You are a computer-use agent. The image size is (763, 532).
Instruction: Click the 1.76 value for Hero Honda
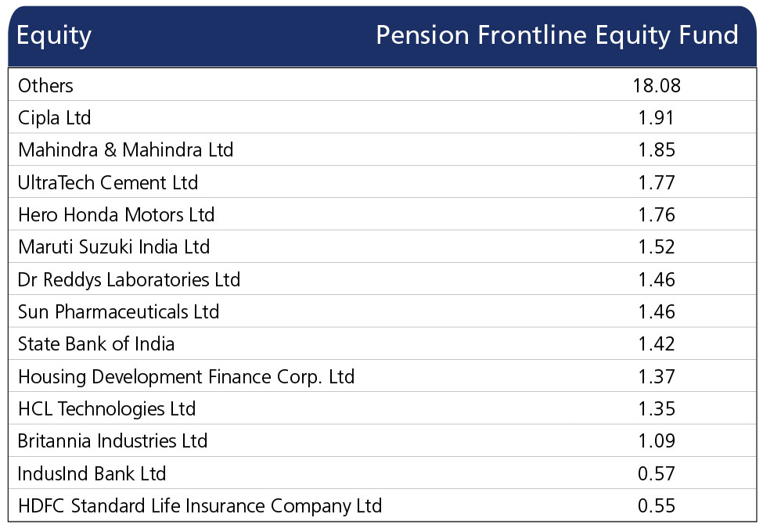[x=657, y=214]
